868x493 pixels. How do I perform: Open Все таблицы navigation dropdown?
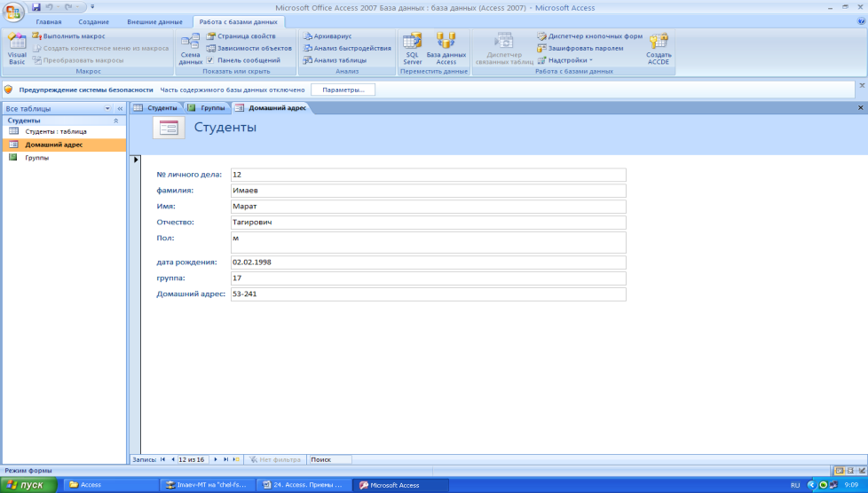(x=107, y=108)
